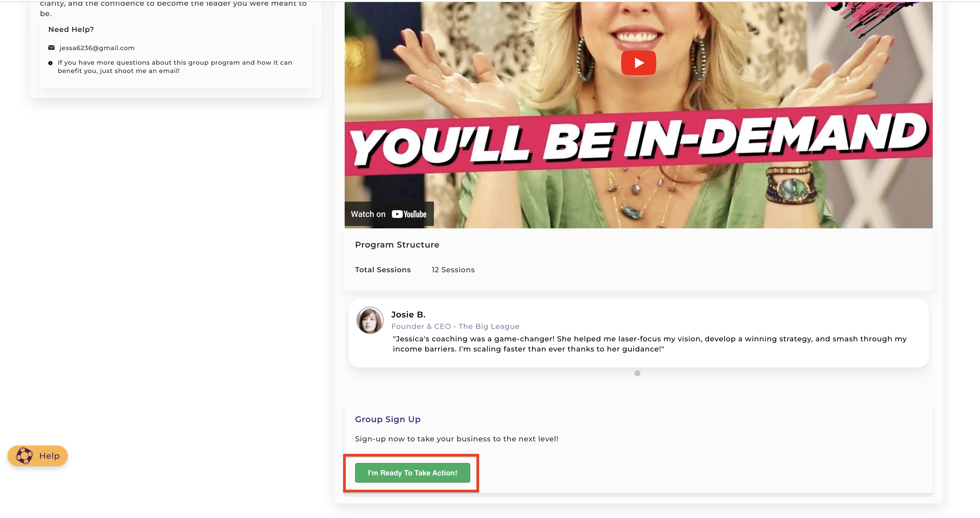Play the YouTube video
The height and width of the screenshot is (518, 980).
638,63
